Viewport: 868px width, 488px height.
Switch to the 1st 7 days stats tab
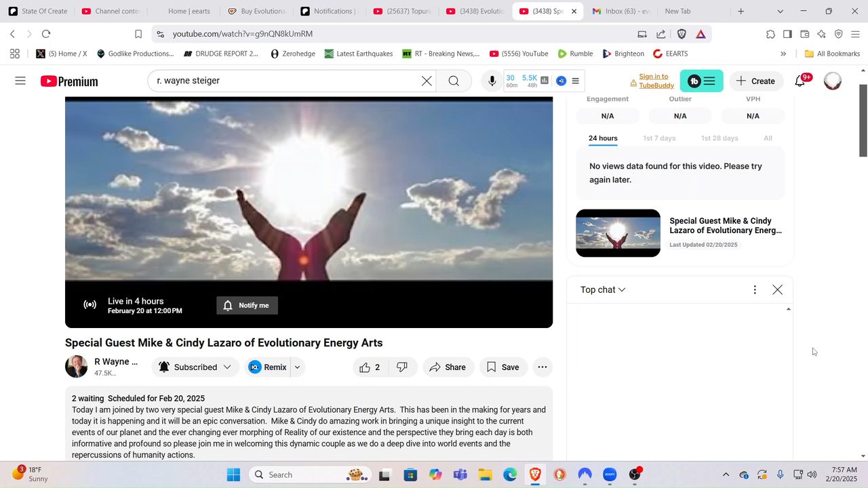659,138
